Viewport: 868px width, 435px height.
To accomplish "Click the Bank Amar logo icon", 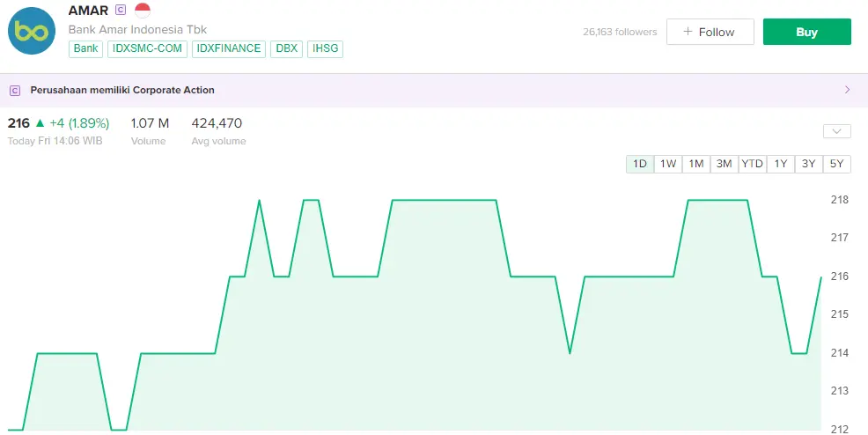I will (x=32, y=31).
